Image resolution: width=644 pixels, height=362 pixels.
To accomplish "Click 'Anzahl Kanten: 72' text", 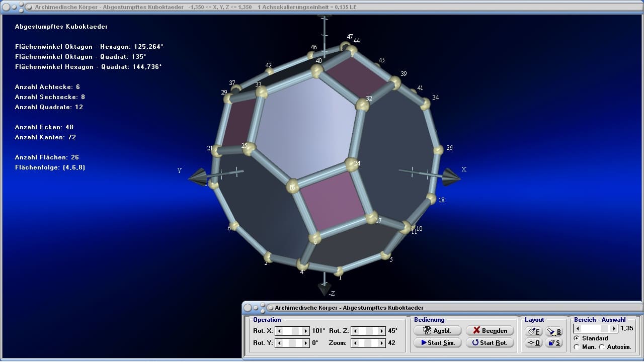I will (45, 137).
